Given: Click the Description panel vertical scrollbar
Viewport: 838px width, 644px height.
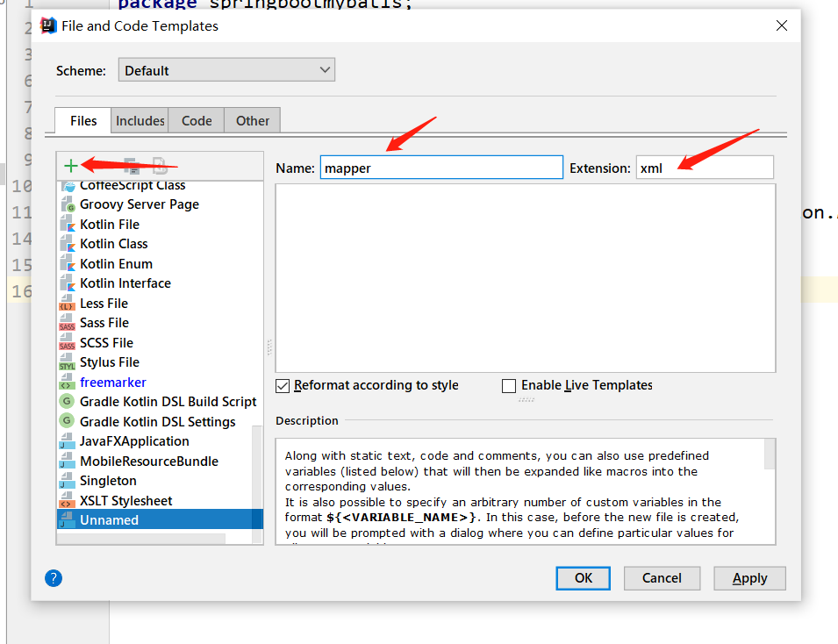Looking at the screenshot, I should click(770, 454).
